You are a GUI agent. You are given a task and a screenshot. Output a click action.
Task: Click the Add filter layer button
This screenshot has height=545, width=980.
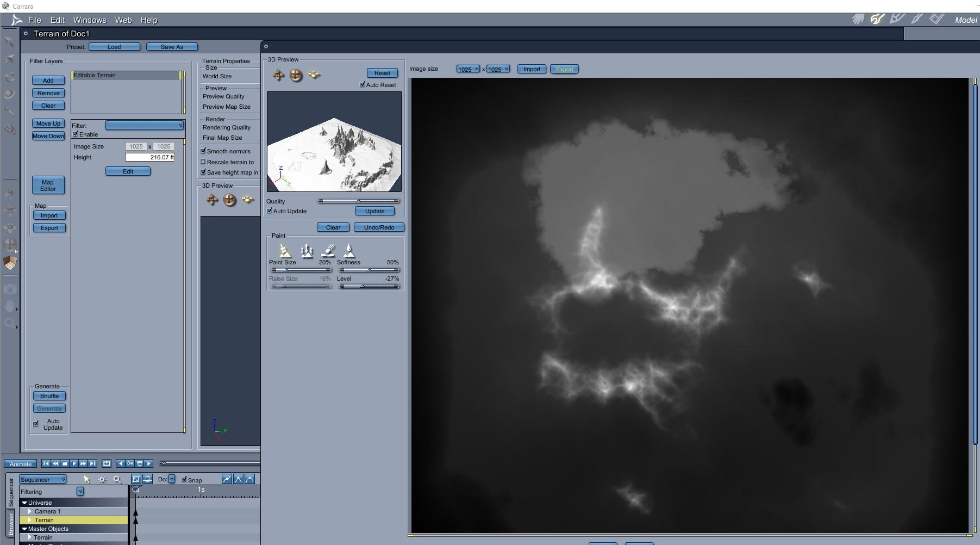[x=48, y=80]
